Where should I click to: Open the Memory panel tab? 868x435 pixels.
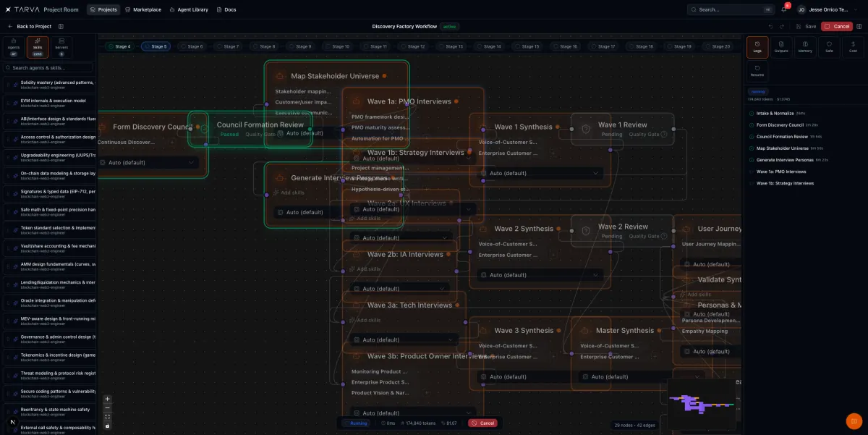pyautogui.click(x=805, y=48)
